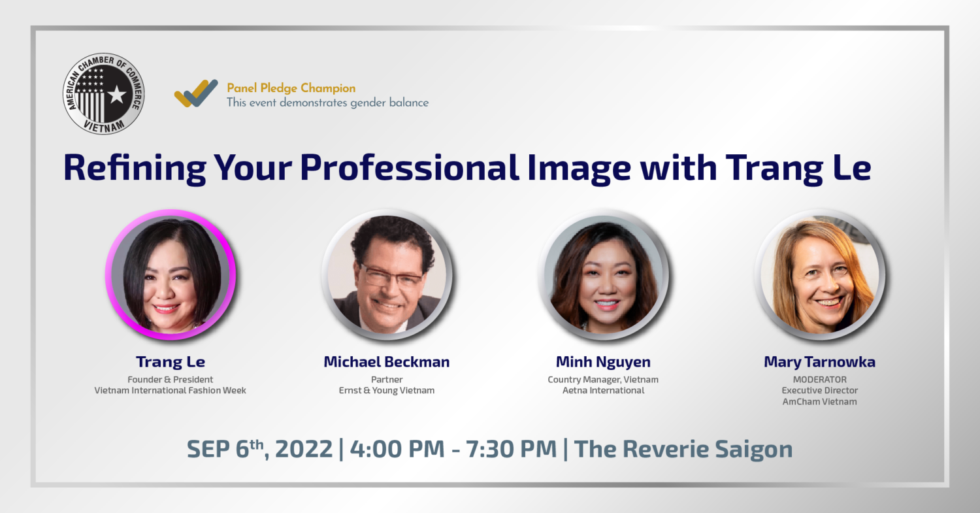This screenshot has height=513, width=980.
Task: Click 'Aetna International' text
Action: 603,391
